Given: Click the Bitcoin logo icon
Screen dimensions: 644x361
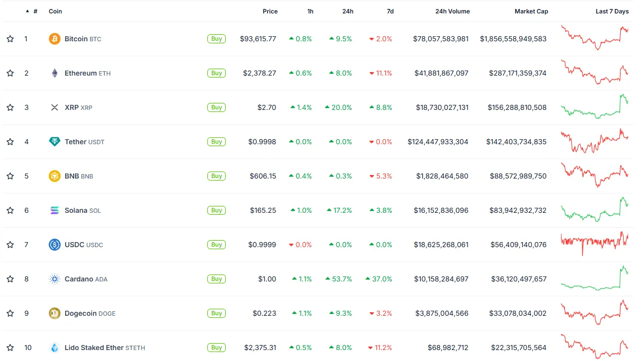Looking at the screenshot, I should click(55, 39).
